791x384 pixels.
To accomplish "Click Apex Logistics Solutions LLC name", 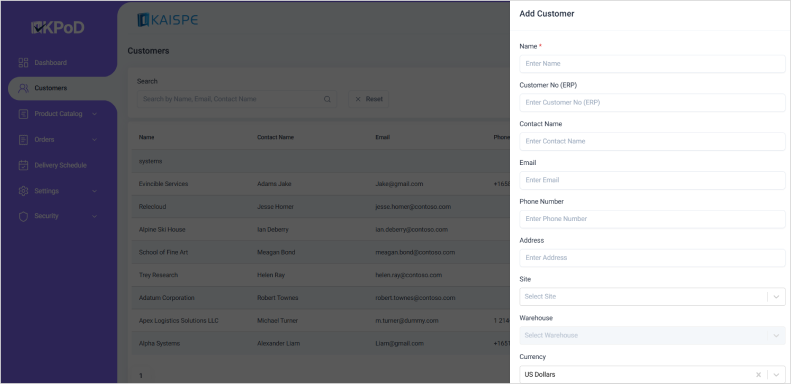I will (x=179, y=320).
